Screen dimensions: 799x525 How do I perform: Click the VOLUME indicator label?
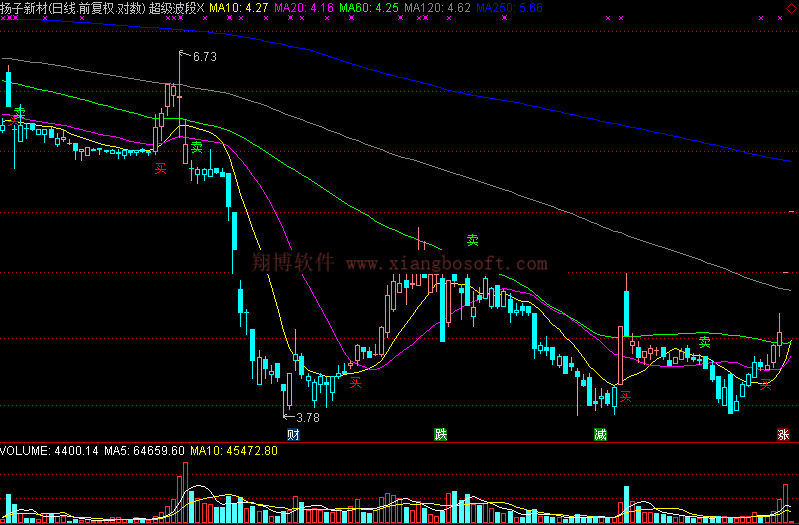[25, 451]
